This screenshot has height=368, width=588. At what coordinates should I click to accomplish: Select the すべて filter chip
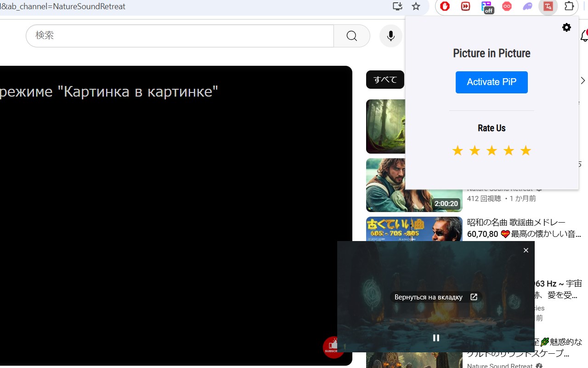385,80
